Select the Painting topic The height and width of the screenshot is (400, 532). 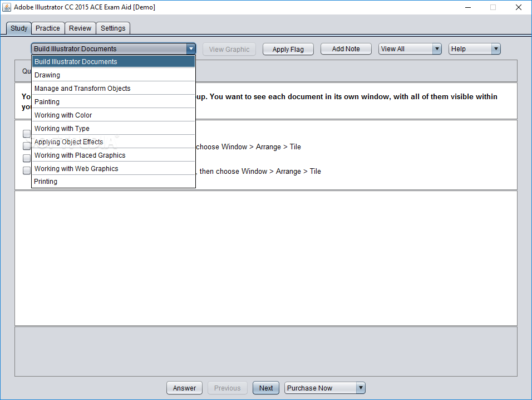pos(114,101)
